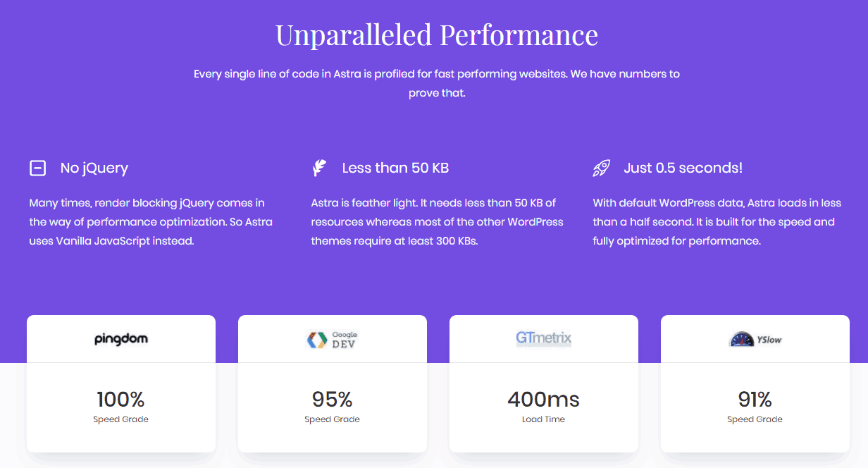Image resolution: width=868 pixels, height=468 pixels.
Task: Click the GTmetrix logo
Action: [544, 338]
